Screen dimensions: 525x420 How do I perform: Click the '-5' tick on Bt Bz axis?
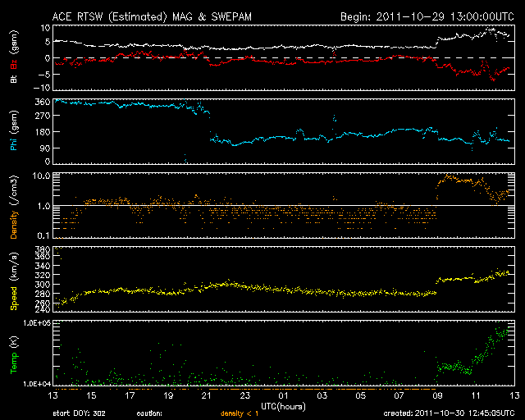(x=44, y=74)
